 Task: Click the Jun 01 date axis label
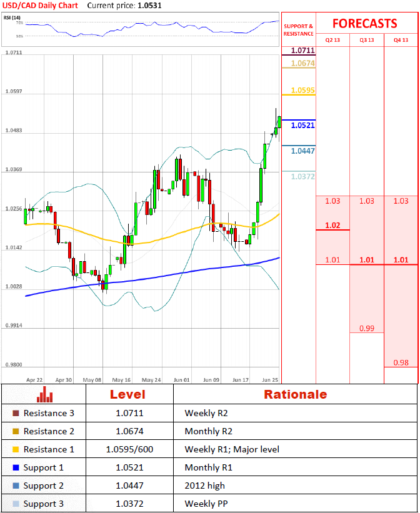[x=182, y=380]
